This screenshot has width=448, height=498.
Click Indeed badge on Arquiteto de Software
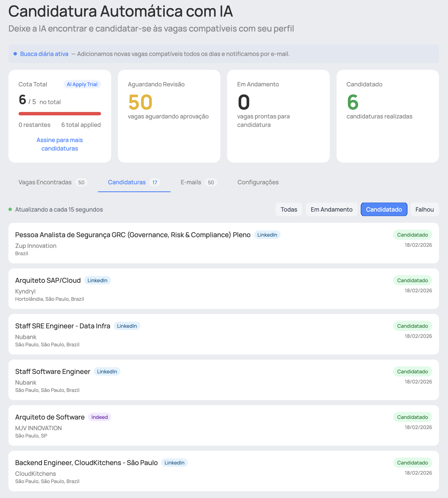pos(100,417)
